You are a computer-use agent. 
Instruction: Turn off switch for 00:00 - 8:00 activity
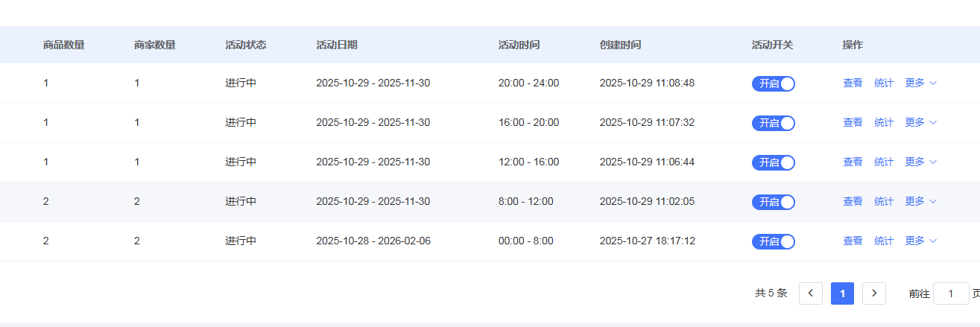click(x=773, y=241)
